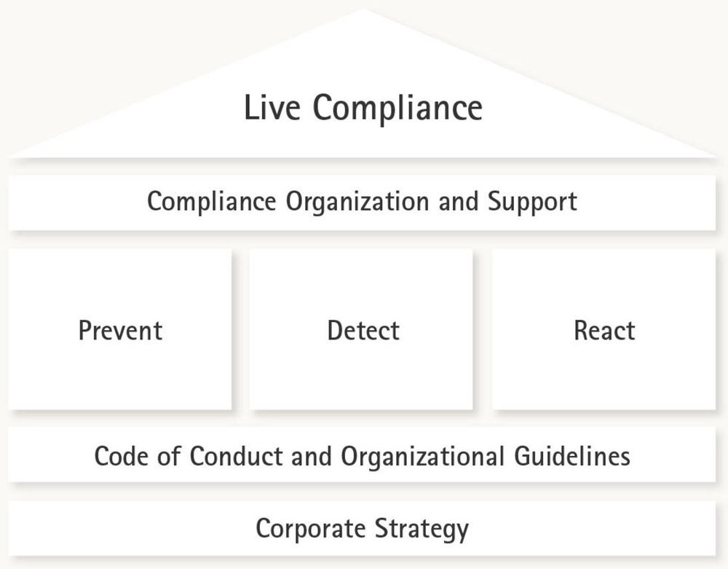Select the React pillar box
The height and width of the screenshot is (569, 728).
(604, 329)
